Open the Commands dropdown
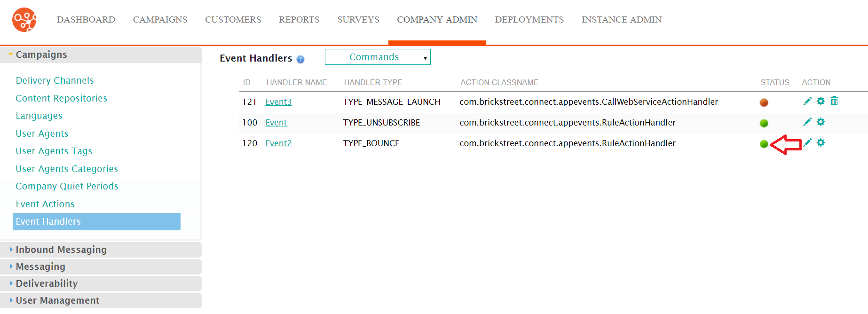 pos(378,57)
